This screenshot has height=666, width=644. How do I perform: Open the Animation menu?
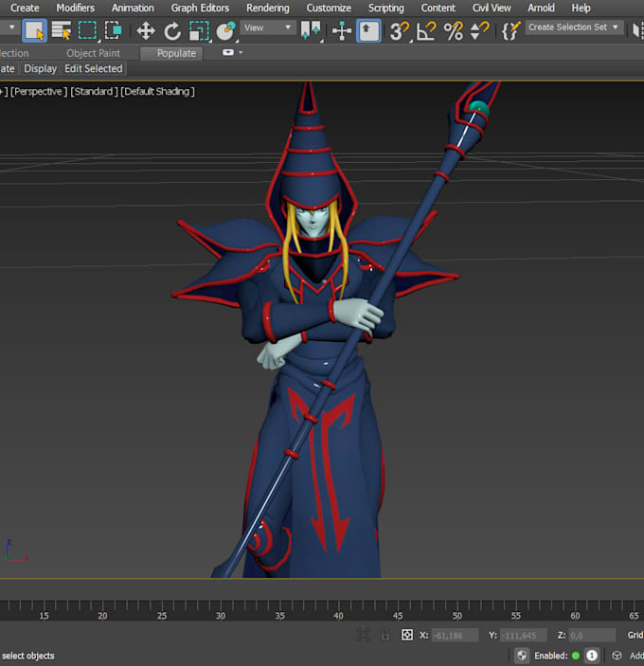pyautogui.click(x=133, y=8)
